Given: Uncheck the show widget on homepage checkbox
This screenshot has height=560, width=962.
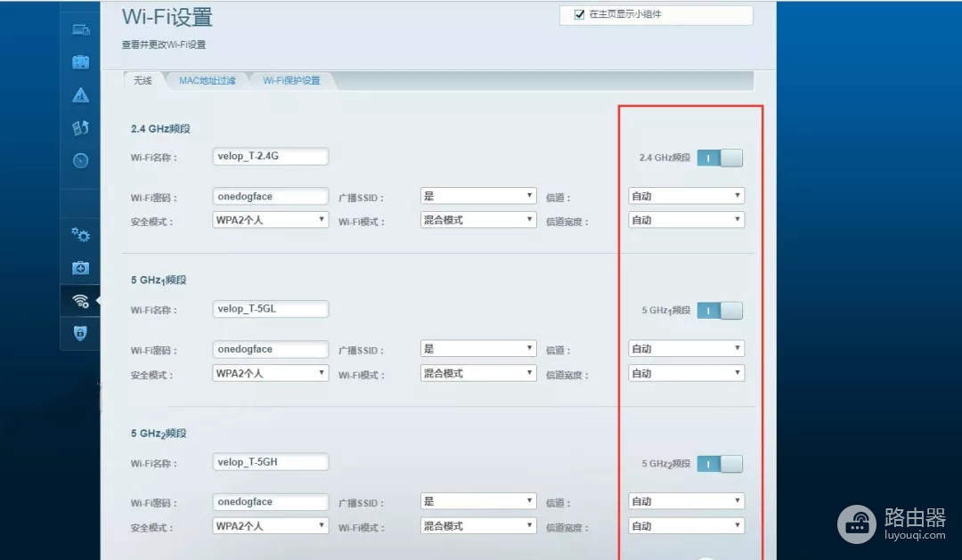Looking at the screenshot, I should pyautogui.click(x=579, y=14).
